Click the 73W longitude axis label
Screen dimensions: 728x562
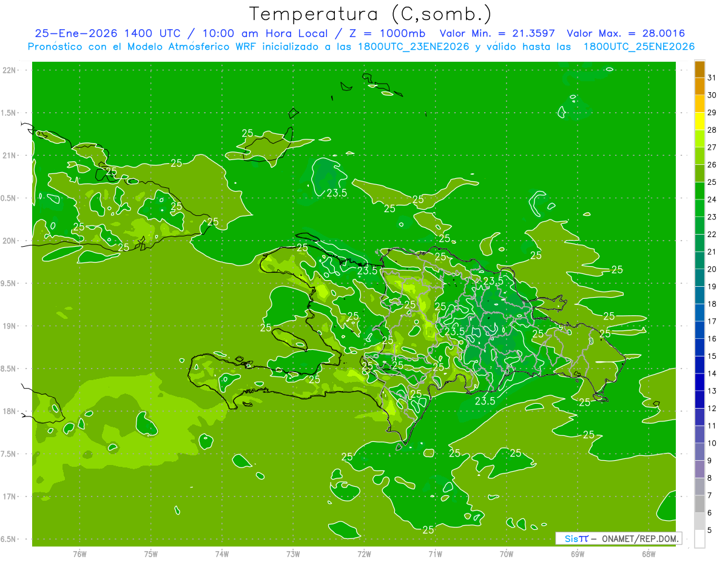[293, 554]
